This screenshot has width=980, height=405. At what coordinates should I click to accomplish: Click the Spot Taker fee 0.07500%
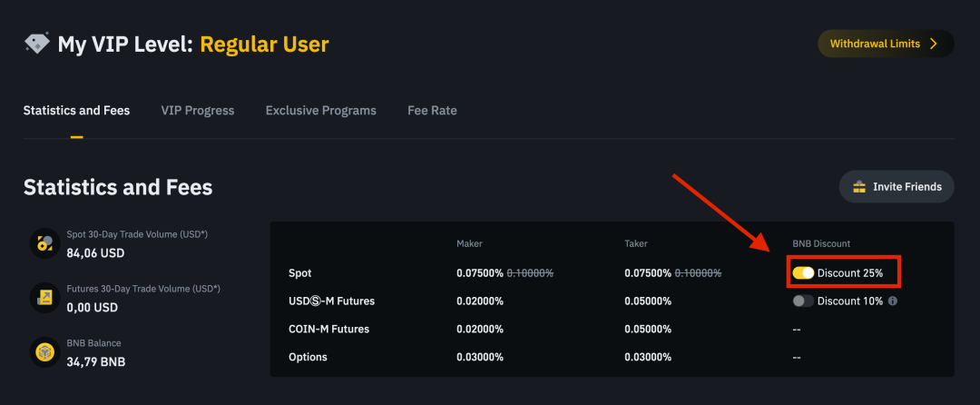coord(648,273)
